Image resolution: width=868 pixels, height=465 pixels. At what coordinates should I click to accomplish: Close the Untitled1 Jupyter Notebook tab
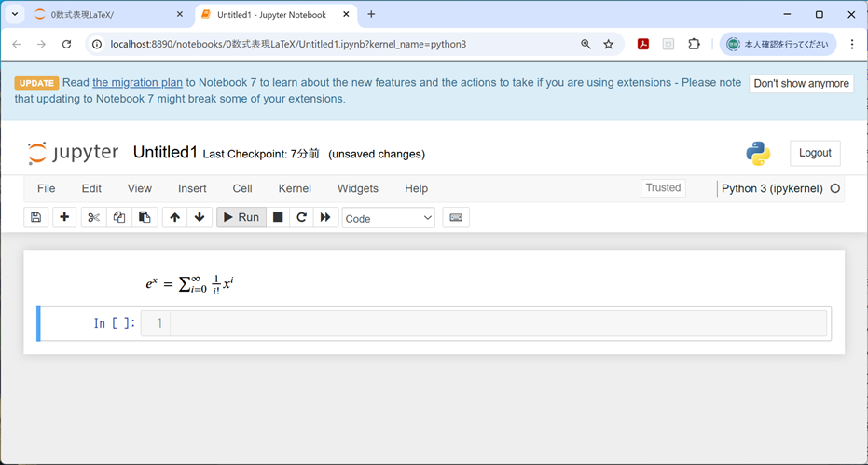347,14
